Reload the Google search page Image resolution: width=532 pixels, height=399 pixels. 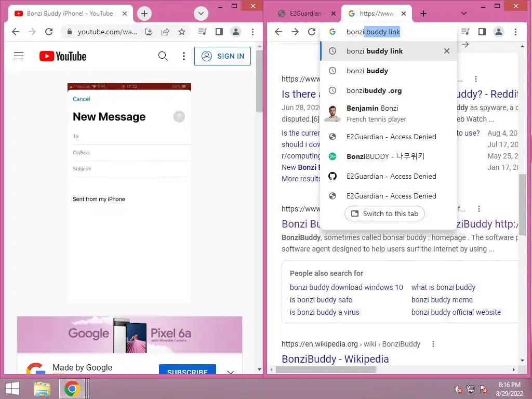[x=312, y=32]
